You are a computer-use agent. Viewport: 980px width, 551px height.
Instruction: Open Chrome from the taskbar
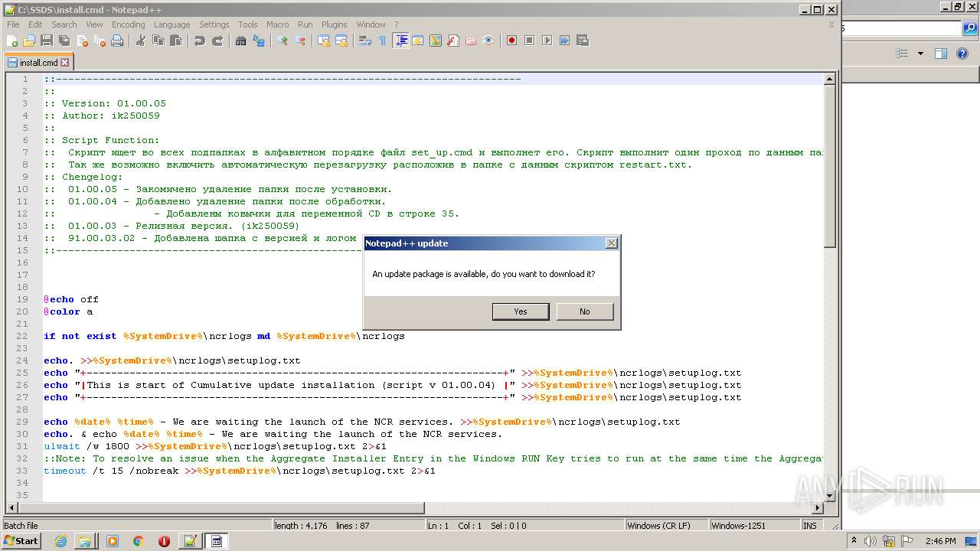[138, 541]
